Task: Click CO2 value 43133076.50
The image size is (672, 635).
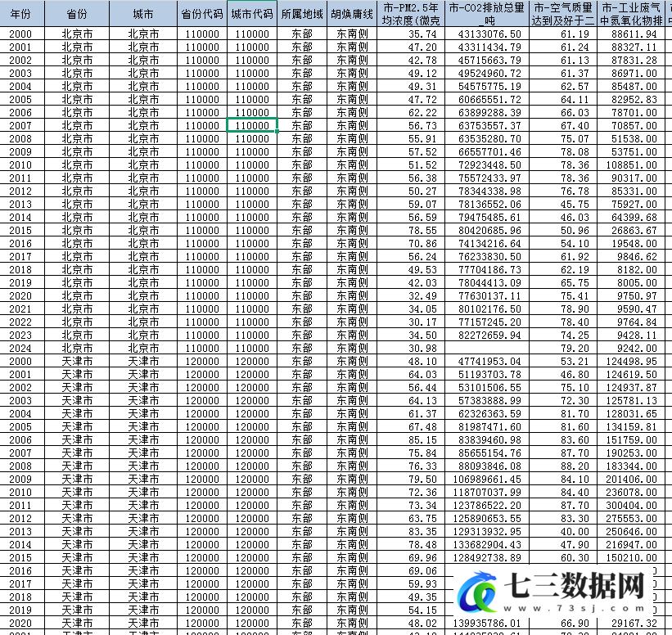Action: (487, 34)
